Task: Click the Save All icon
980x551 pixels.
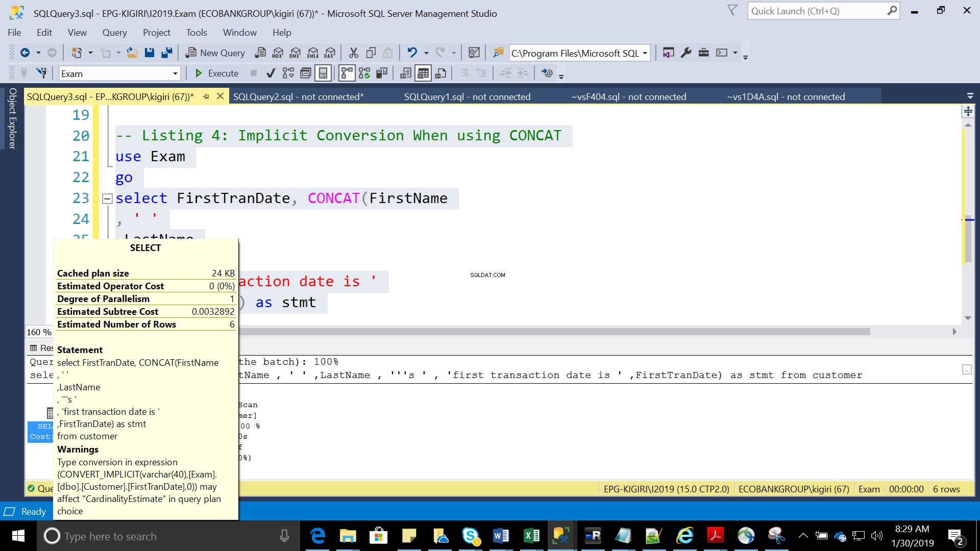Action: coord(167,53)
